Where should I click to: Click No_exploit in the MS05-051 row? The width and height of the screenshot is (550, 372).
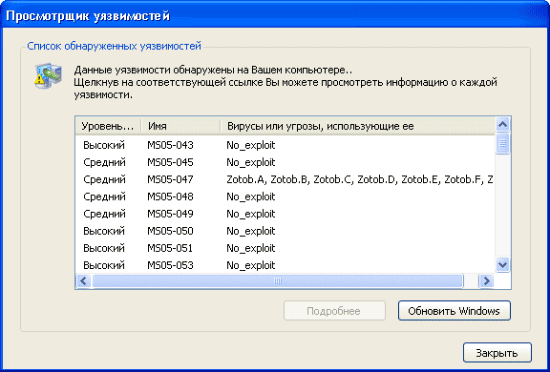click(x=250, y=248)
